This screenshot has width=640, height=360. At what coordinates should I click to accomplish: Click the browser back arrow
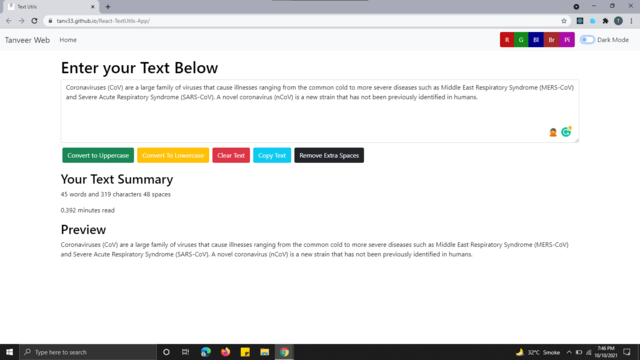click(9, 21)
